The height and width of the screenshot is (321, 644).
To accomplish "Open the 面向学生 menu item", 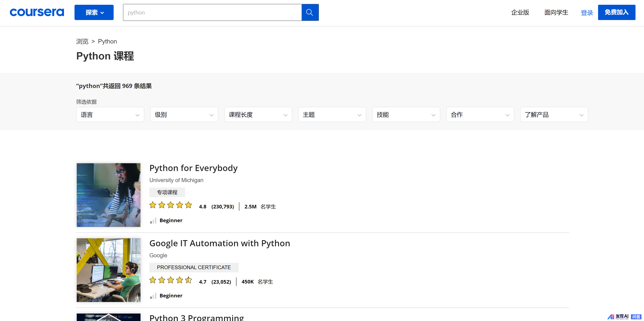I will point(556,12).
